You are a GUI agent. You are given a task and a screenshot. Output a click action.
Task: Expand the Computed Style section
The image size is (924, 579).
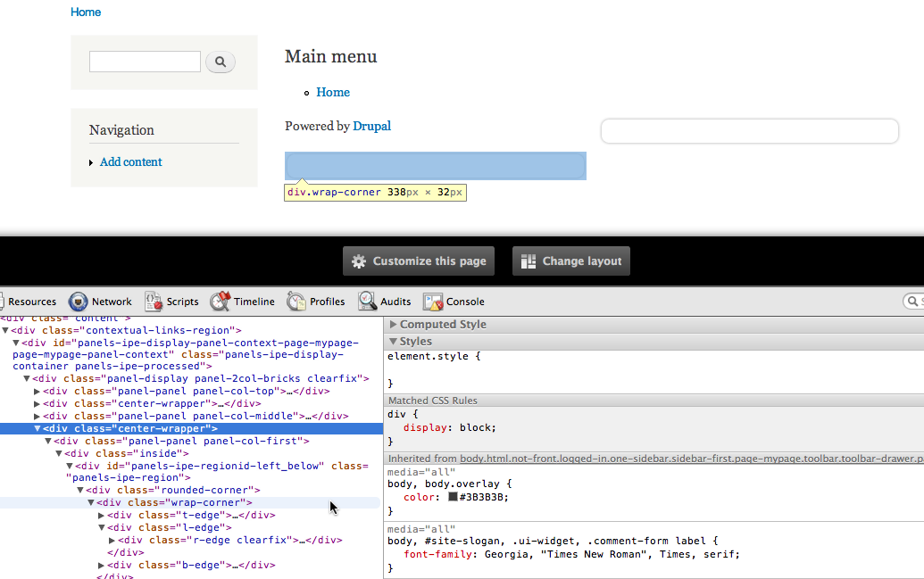tap(393, 325)
